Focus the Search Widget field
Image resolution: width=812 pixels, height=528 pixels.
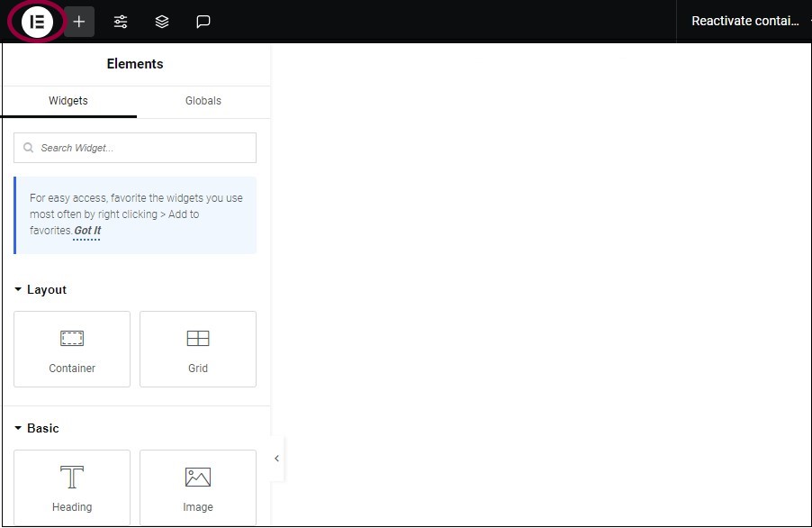pos(135,148)
